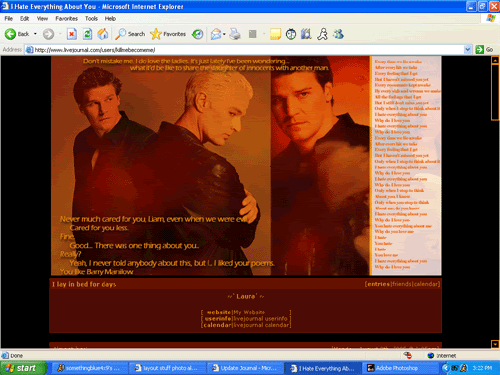Expand the Back button history dropdown arrow
500x375 pixels.
35,34
